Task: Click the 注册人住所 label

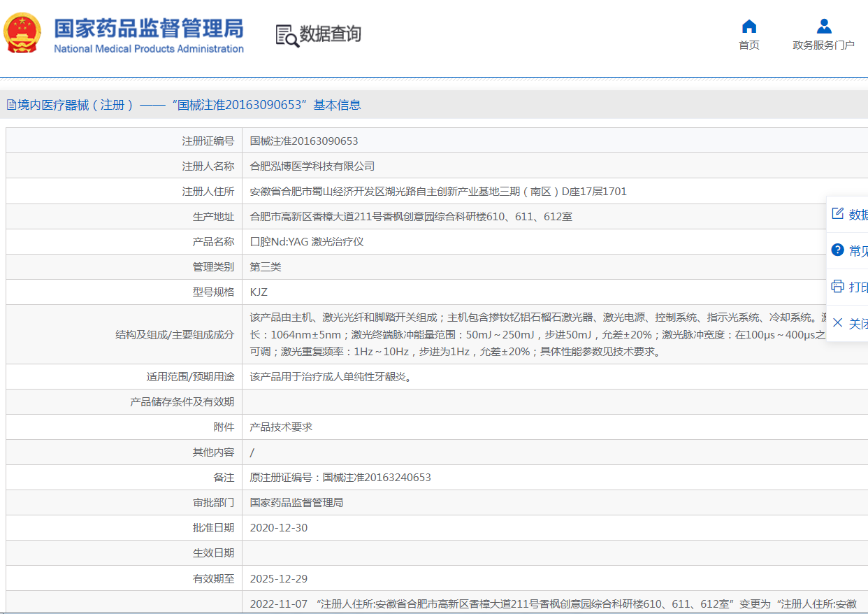Action: [208, 191]
